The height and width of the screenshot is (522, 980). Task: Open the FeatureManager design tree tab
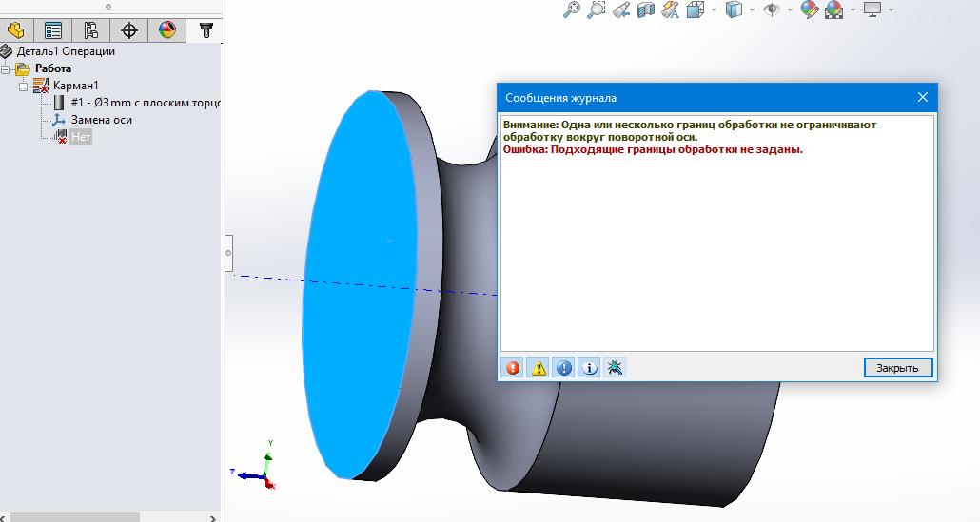click(x=15, y=30)
